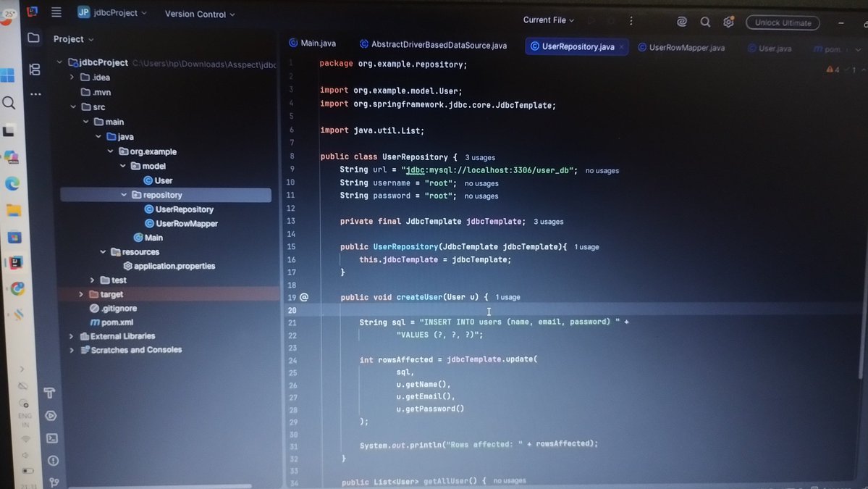
Task: Select the resources folder
Action: (x=135, y=252)
